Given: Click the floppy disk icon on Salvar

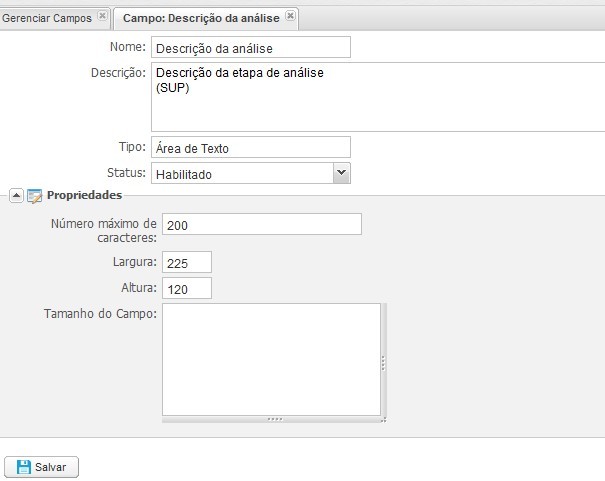Looking at the screenshot, I should point(24,467).
